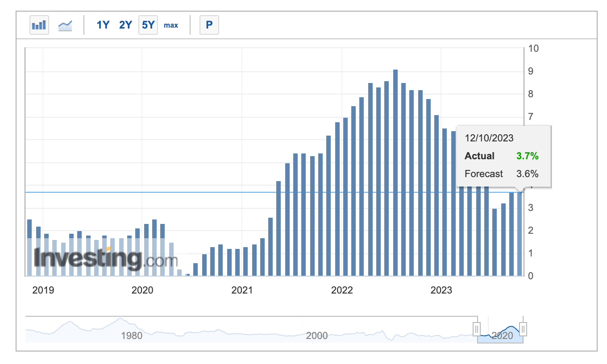The height and width of the screenshot is (364, 607).
Task: Click the 2020 x-axis label
Action: point(142,290)
